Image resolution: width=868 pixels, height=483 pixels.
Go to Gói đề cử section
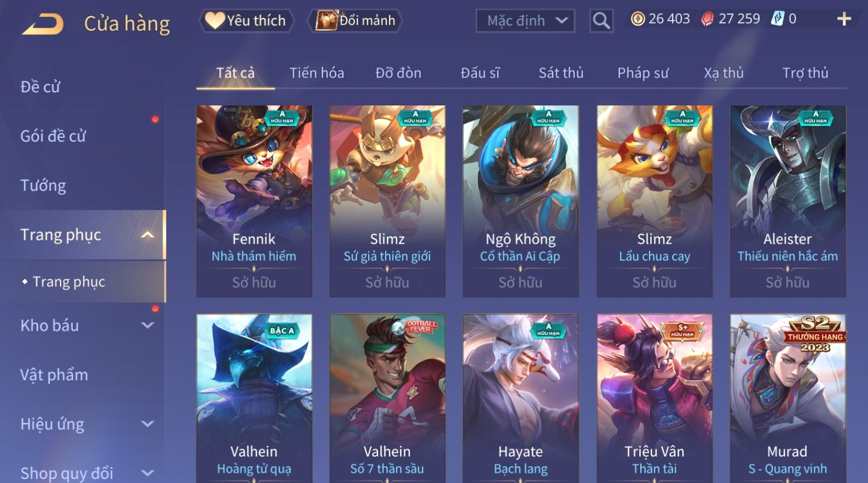(53, 136)
